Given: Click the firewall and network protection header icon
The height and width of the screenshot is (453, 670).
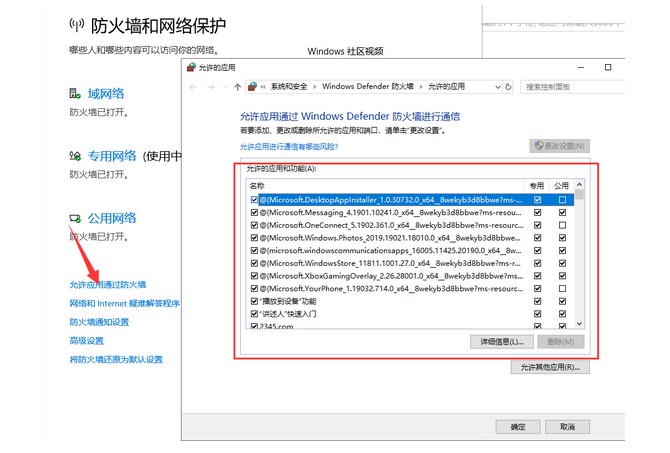Looking at the screenshot, I should (77, 23).
